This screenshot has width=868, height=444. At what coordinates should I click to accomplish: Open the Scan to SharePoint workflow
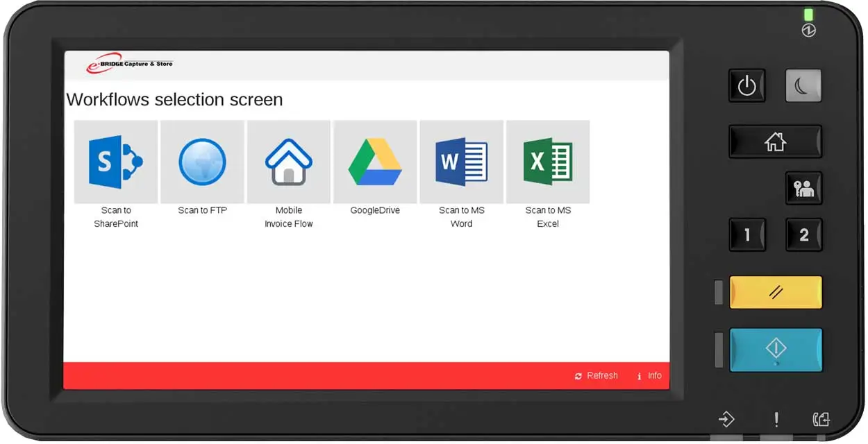point(115,162)
